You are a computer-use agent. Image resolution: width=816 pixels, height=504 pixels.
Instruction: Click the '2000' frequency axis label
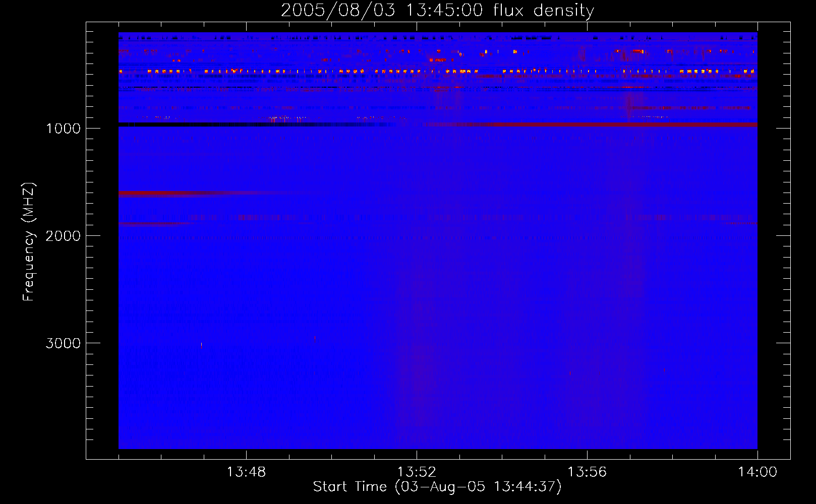63,236
